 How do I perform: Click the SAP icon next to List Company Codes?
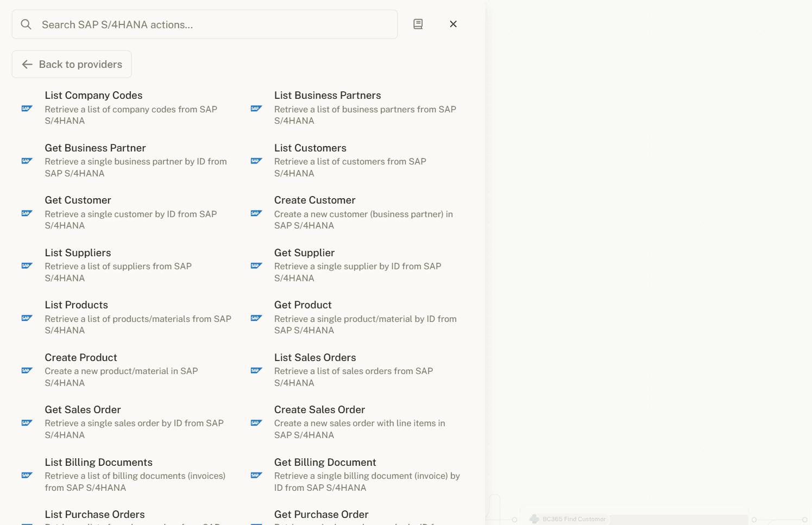[27, 108]
